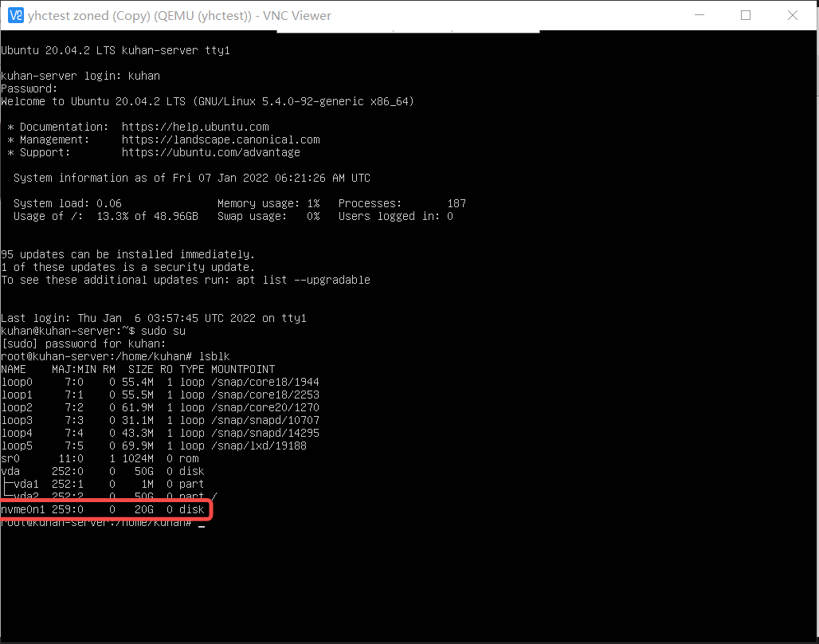Select the highlighted nvme0n1 disk row
This screenshot has height=644, width=819.
click(104, 509)
